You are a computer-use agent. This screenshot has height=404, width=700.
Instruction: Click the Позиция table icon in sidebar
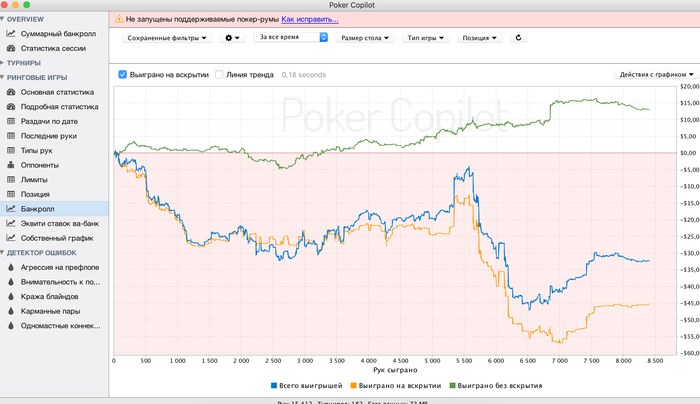tap(11, 194)
